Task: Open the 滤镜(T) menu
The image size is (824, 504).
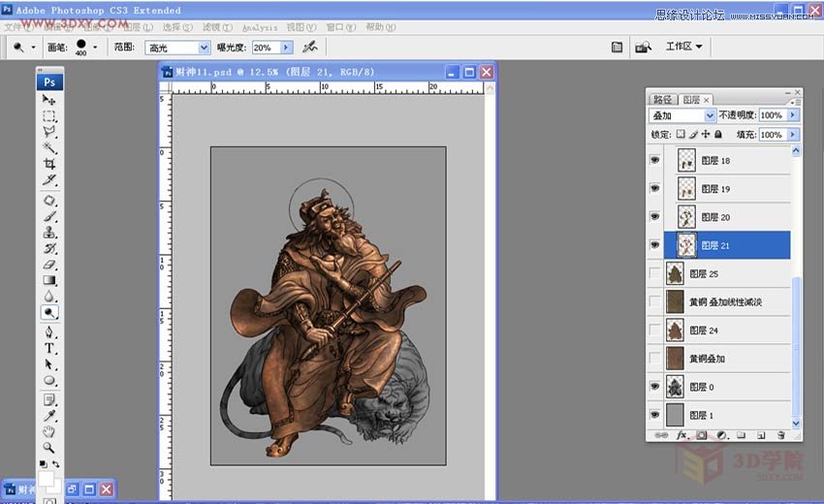Action: coord(217,27)
